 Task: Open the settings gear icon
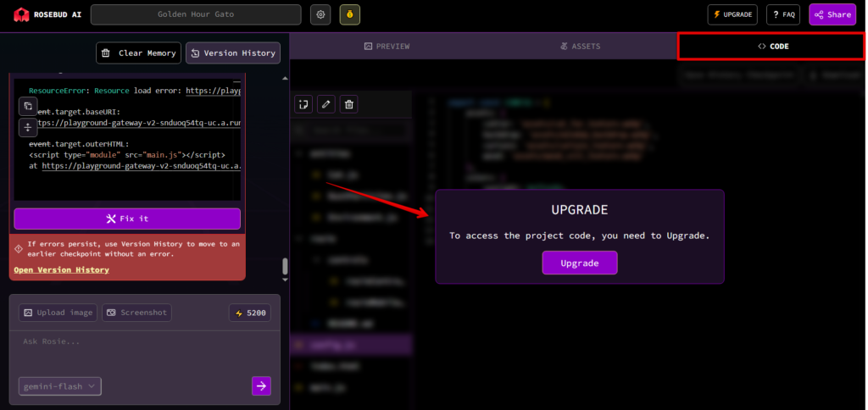pyautogui.click(x=320, y=15)
